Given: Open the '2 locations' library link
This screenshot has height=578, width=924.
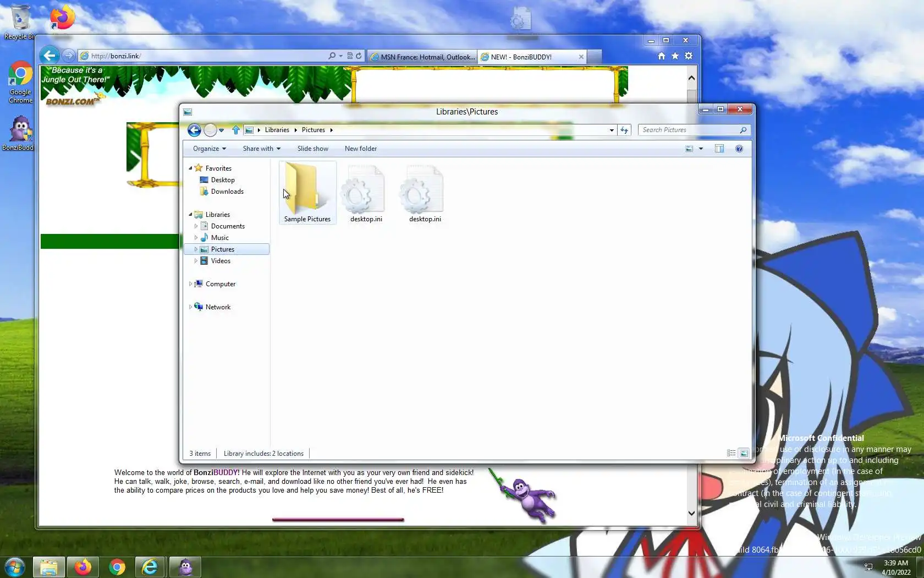Looking at the screenshot, I should pos(288,454).
